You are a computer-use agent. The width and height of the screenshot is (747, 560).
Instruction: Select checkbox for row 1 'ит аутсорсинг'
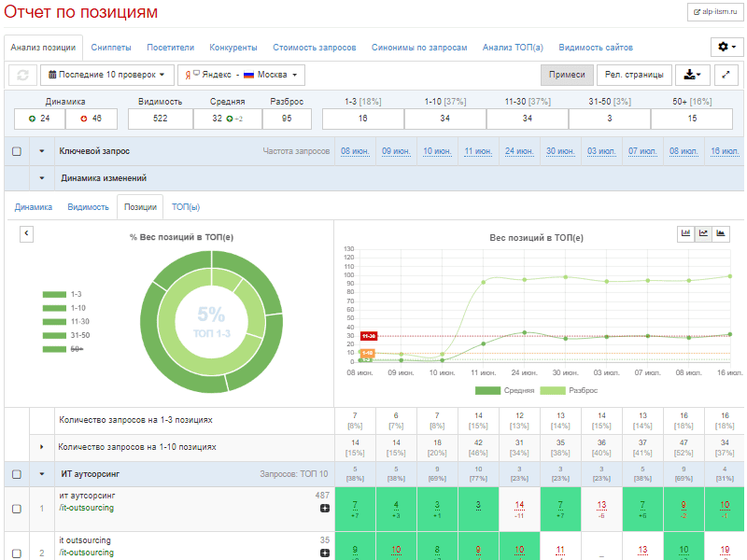(x=17, y=509)
